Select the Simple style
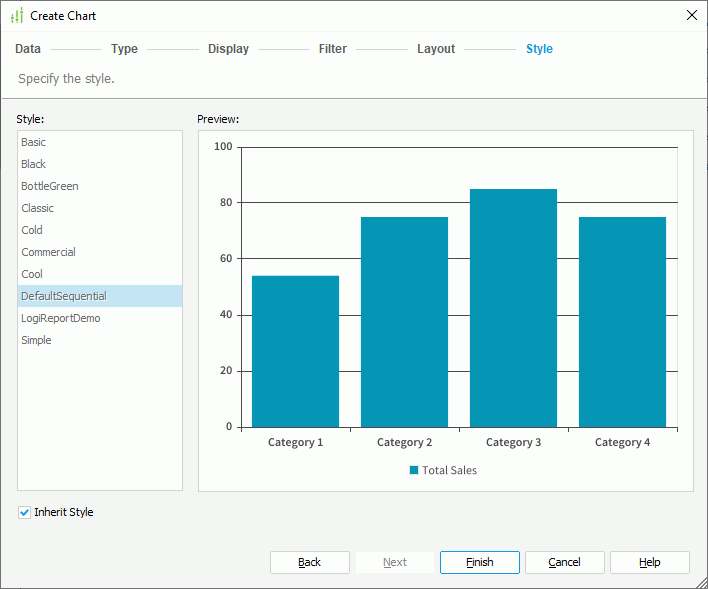Image resolution: width=708 pixels, height=589 pixels. 36,340
